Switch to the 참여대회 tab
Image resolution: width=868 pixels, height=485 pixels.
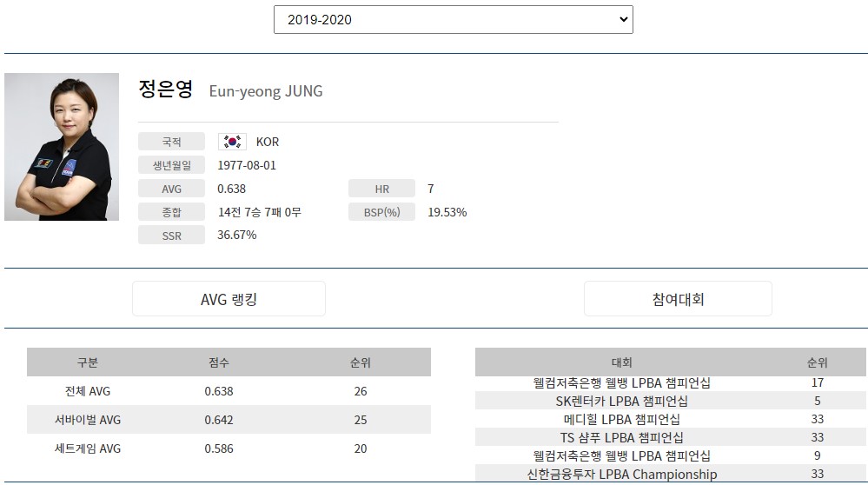678,299
